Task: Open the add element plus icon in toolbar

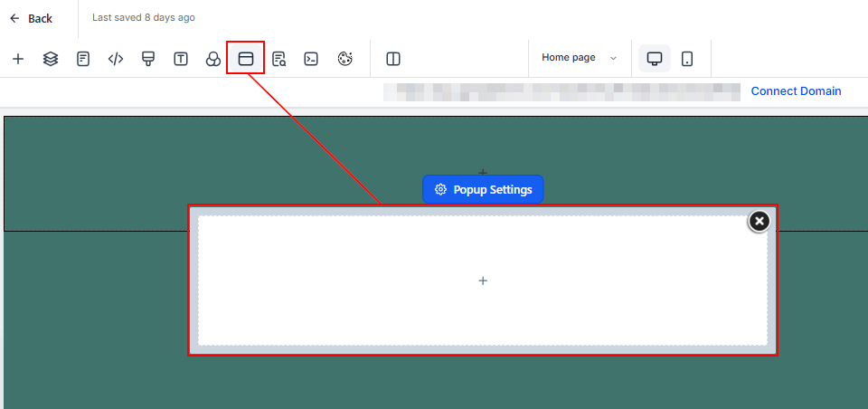Action: coord(18,59)
